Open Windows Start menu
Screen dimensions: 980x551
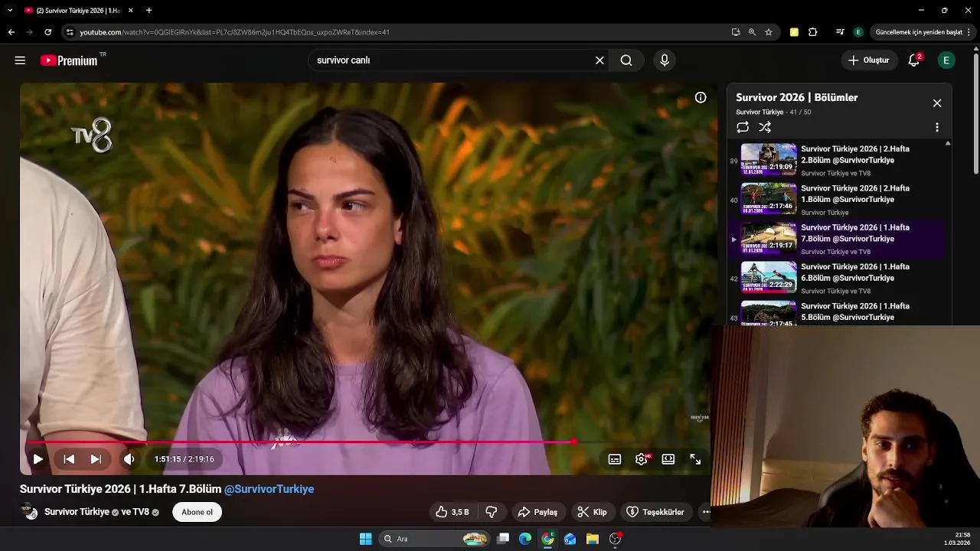tap(366, 539)
